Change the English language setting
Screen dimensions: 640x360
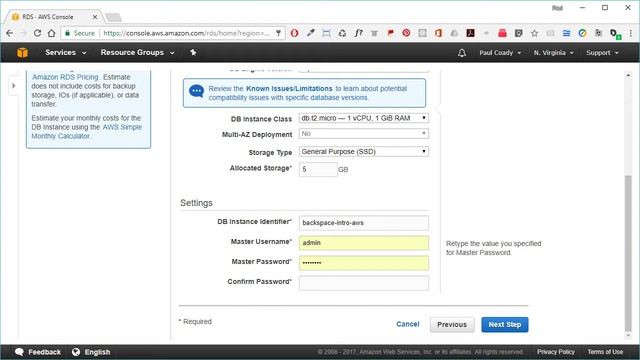97,352
